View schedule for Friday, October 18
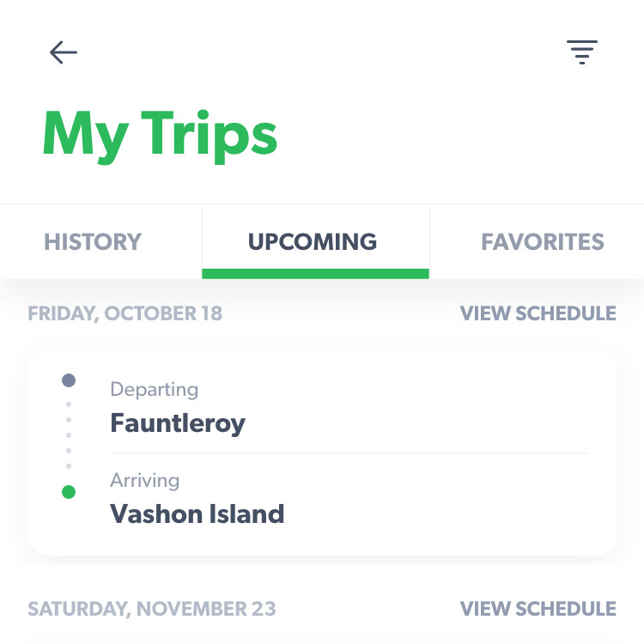The image size is (644, 644). coord(538,313)
